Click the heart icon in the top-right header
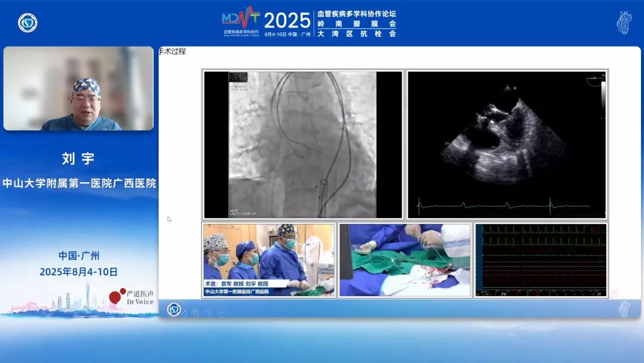Screen dimensions: 644x363 tap(624, 22)
